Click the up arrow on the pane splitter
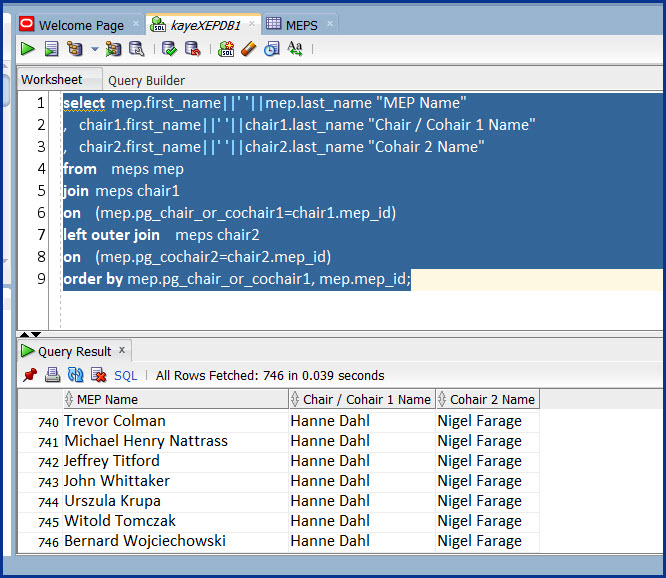The height and width of the screenshot is (578, 666). [x=25, y=335]
